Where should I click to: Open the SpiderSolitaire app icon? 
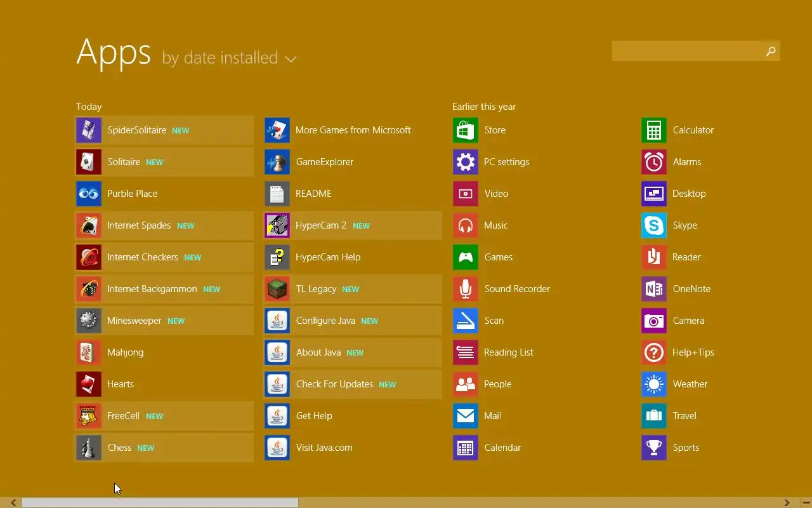[x=89, y=130]
